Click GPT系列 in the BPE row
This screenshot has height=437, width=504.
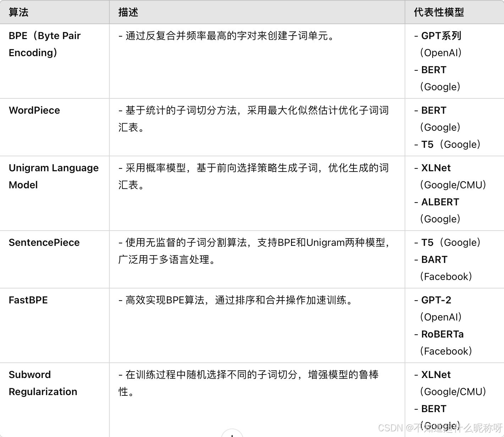[x=441, y=36]
